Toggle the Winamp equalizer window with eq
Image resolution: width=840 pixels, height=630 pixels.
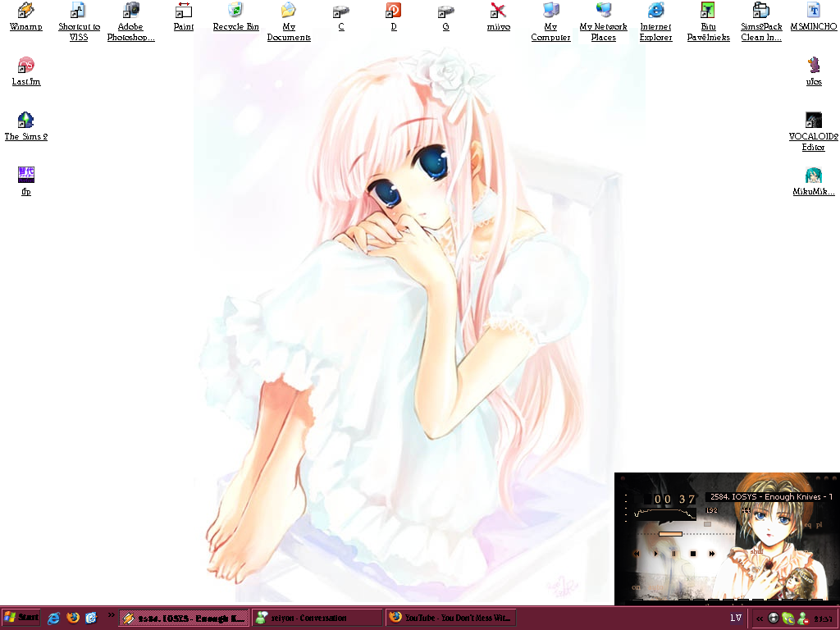click(x=808, y=525)
